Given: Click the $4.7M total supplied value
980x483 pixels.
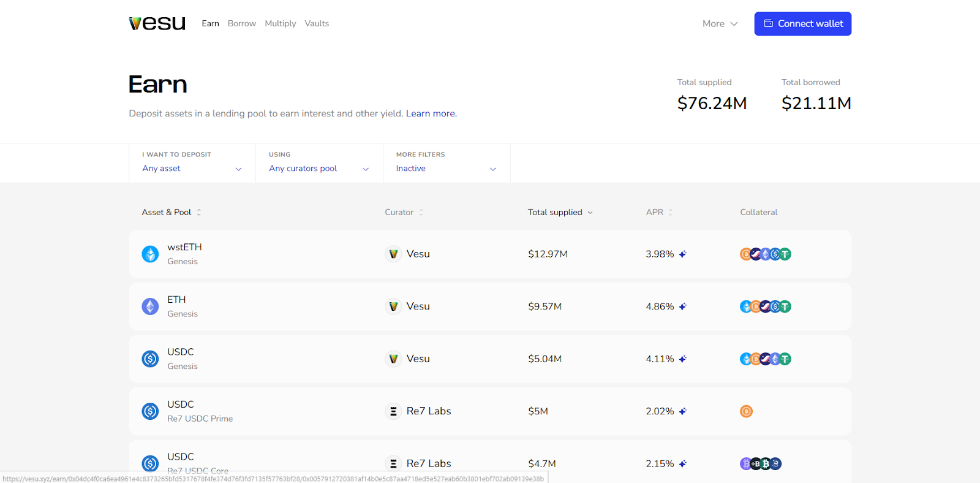Looking at the screenshot, I should pos(542,463).
